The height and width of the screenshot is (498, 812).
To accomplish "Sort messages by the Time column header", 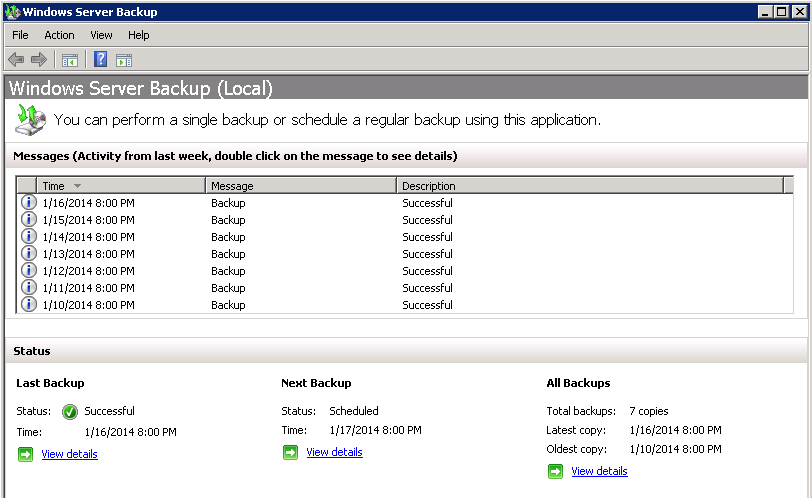I will 121,186.
